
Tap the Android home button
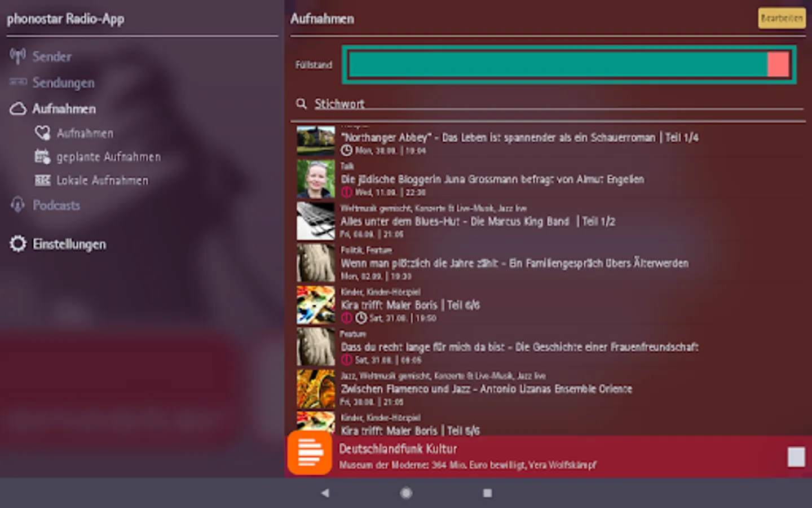(x=406, y=493)
